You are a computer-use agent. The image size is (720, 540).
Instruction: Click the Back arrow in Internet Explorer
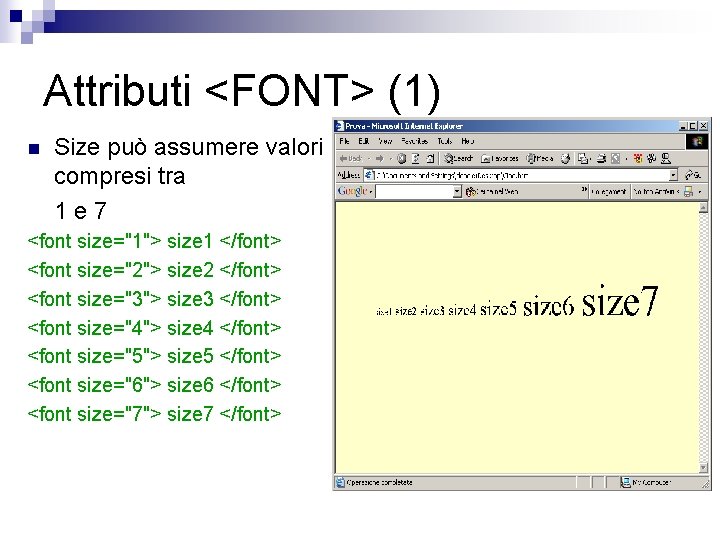(343, 158)
